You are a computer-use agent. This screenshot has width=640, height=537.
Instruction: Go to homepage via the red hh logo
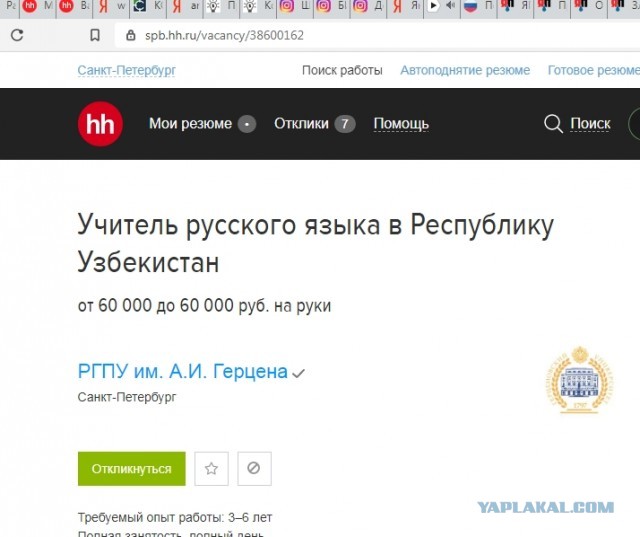coord(100,124)
